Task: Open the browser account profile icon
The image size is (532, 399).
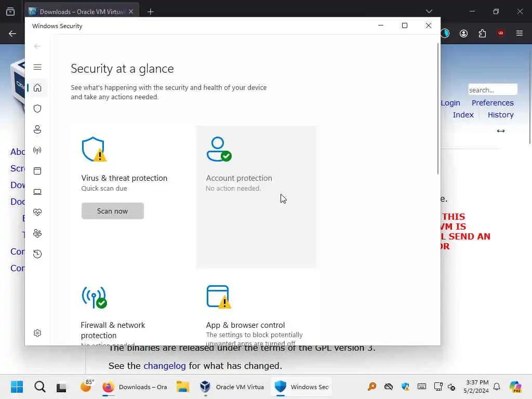Action: [x=463, y=33]
